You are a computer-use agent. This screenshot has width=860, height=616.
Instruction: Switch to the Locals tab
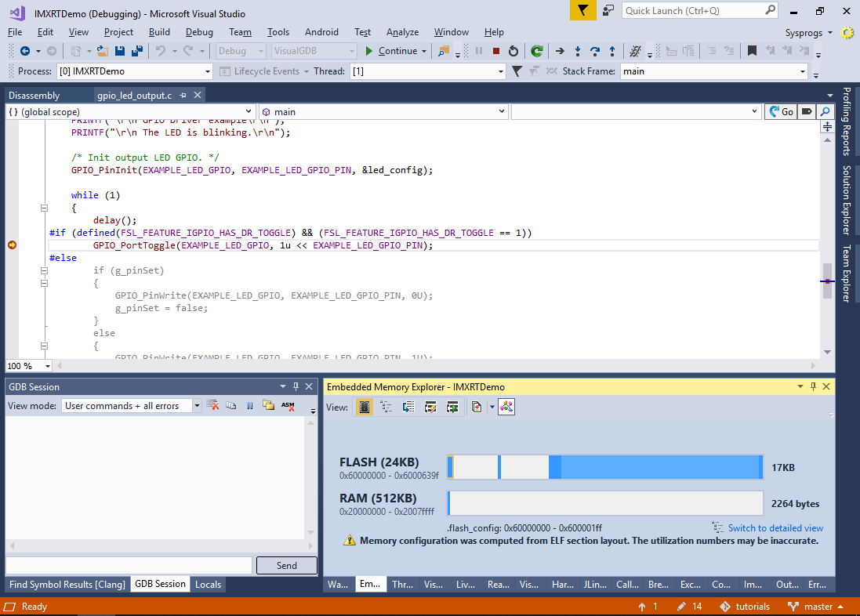coord(208,584)
